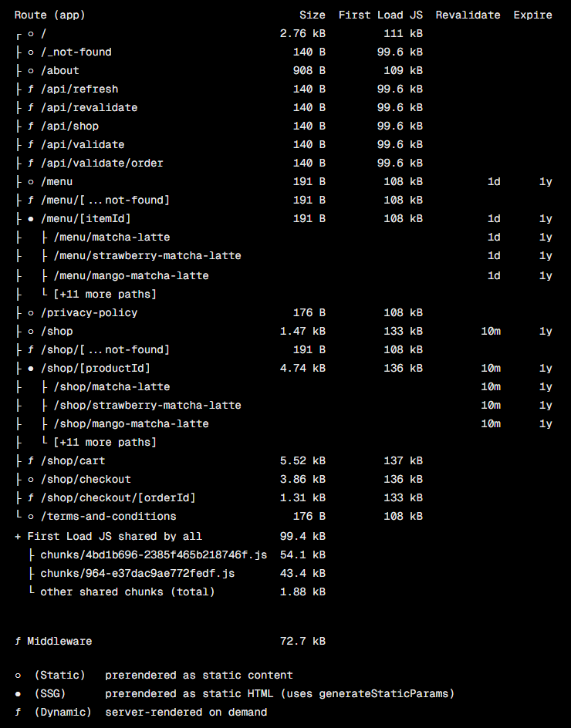This screenshot has width=571, height=728.
Task: Select the /about route text
Action: click(60, 71)
